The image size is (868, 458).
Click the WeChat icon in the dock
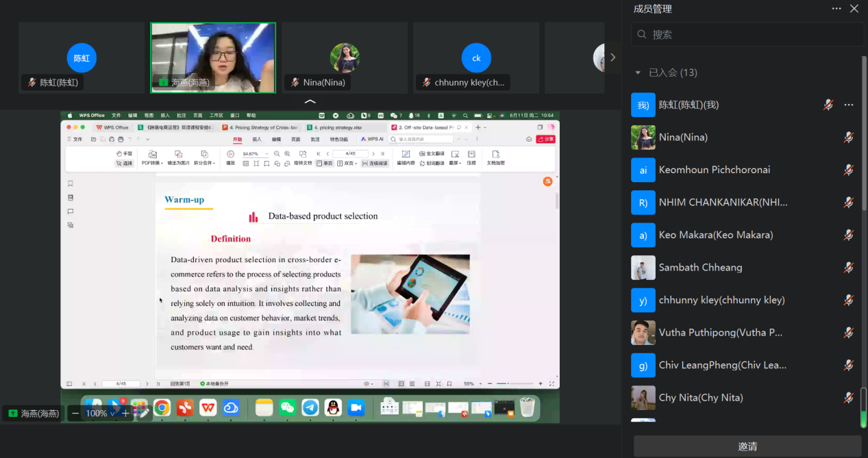point(288,408)
